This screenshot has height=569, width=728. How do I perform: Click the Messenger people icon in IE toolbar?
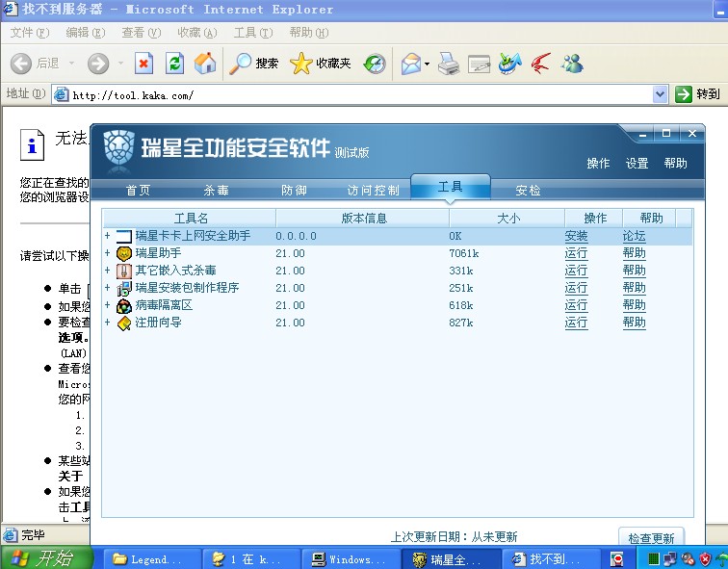tap(572, 64)
